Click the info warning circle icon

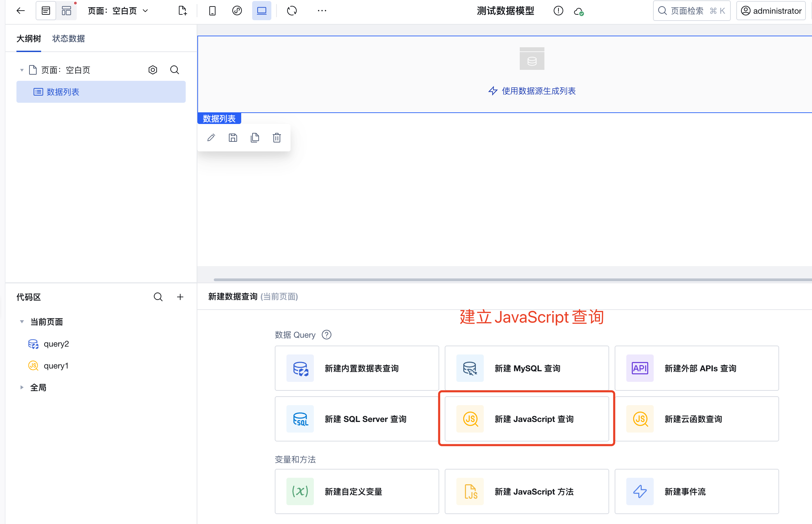(558, 11)
